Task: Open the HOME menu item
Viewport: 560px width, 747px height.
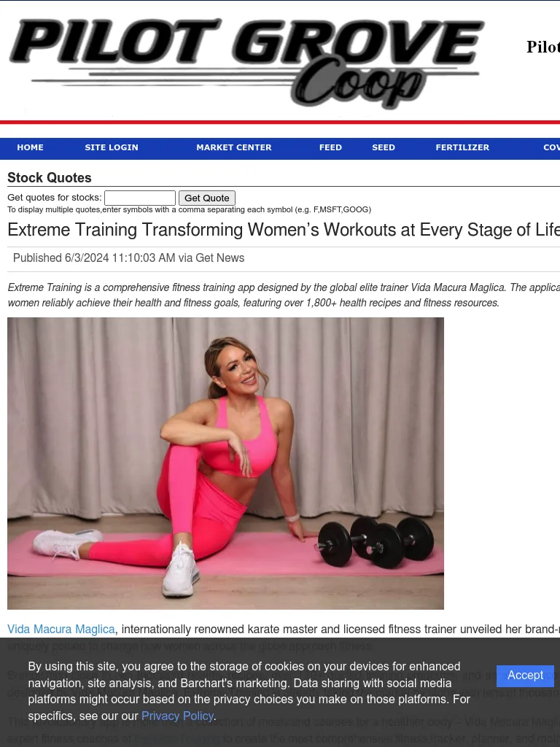Action: 30,147
